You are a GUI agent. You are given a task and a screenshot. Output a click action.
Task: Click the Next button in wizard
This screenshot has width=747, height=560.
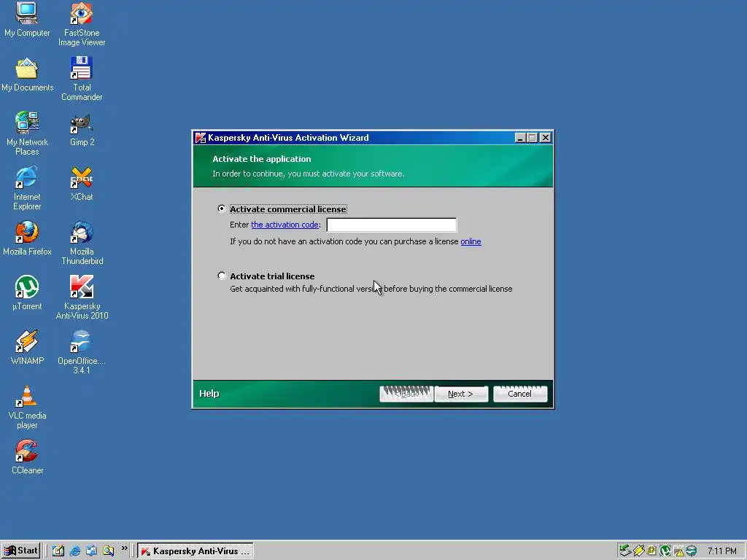461,394
